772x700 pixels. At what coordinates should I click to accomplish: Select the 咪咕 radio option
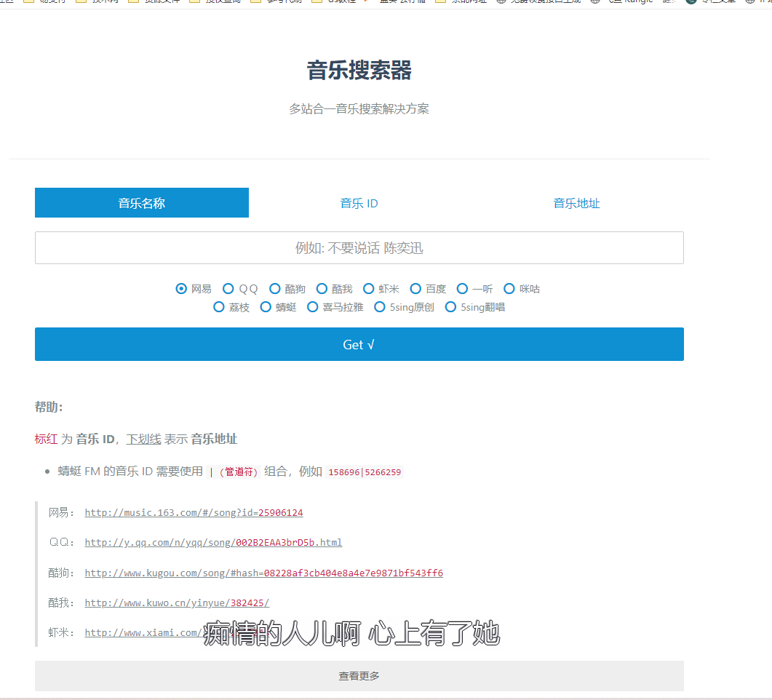tap(509, 289)
